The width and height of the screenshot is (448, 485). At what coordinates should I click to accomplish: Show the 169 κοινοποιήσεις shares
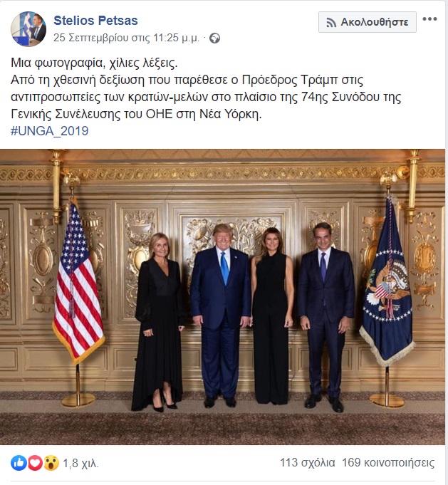[x=388, y=463]
